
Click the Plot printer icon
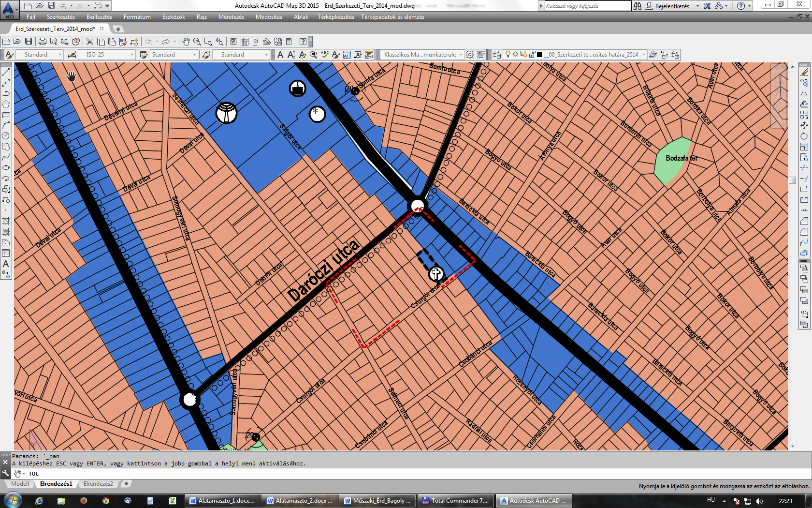(43, 42)
